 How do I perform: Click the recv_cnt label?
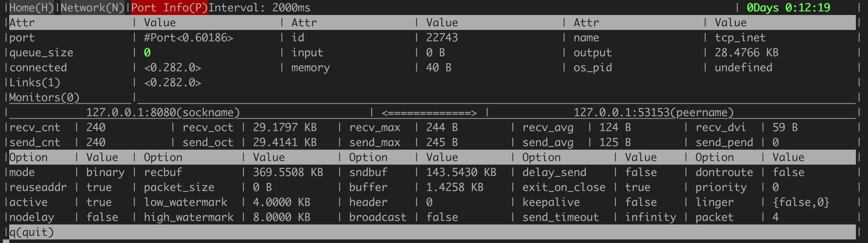click(x=35, y=128)
